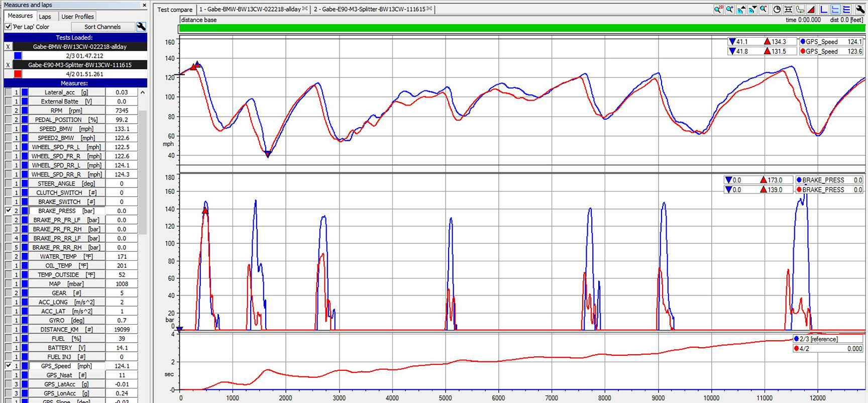This screenshot has height=403, width=868.
Task: Select the highlighted stacked graphs layout icon
Action: click(835, 9)
